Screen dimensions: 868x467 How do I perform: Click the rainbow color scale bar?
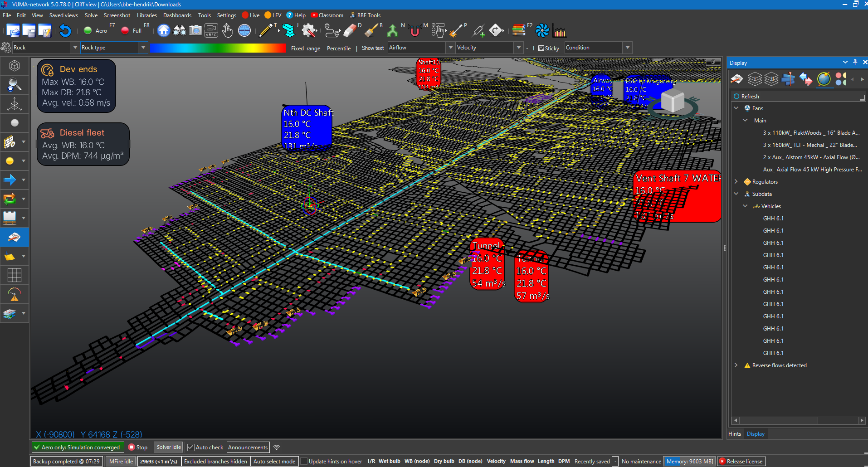[218, 48]
